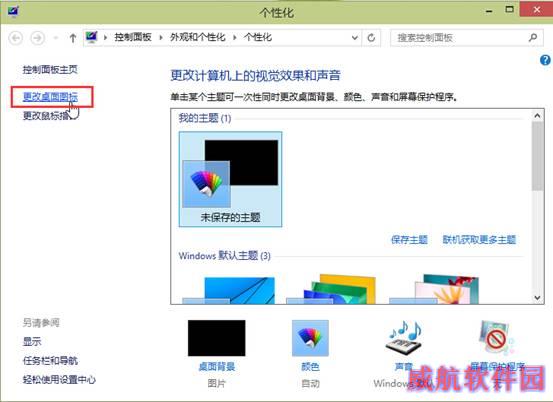Open 桌面背景 black picture icon
This screenshot has width=553, height=402.
(x=217, y=338)
